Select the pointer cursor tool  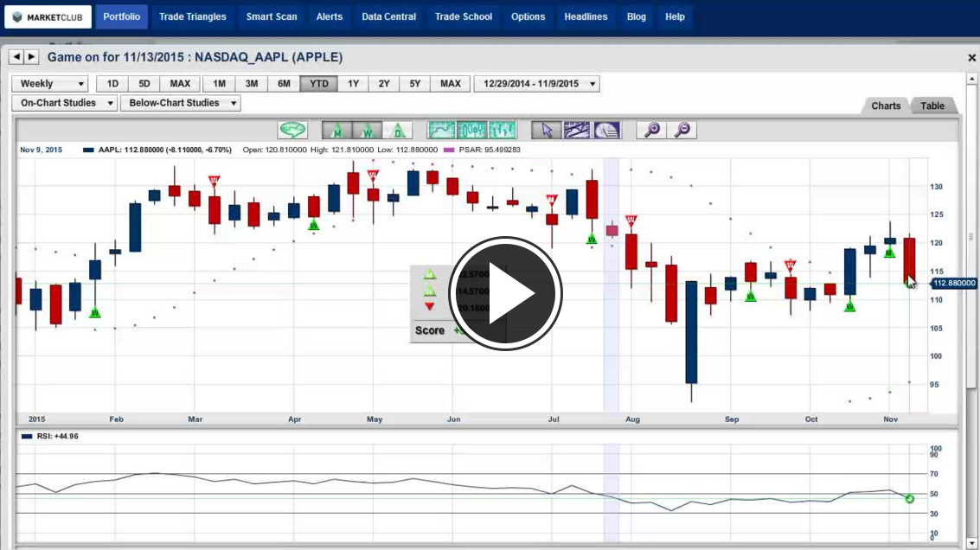point(547,130)
